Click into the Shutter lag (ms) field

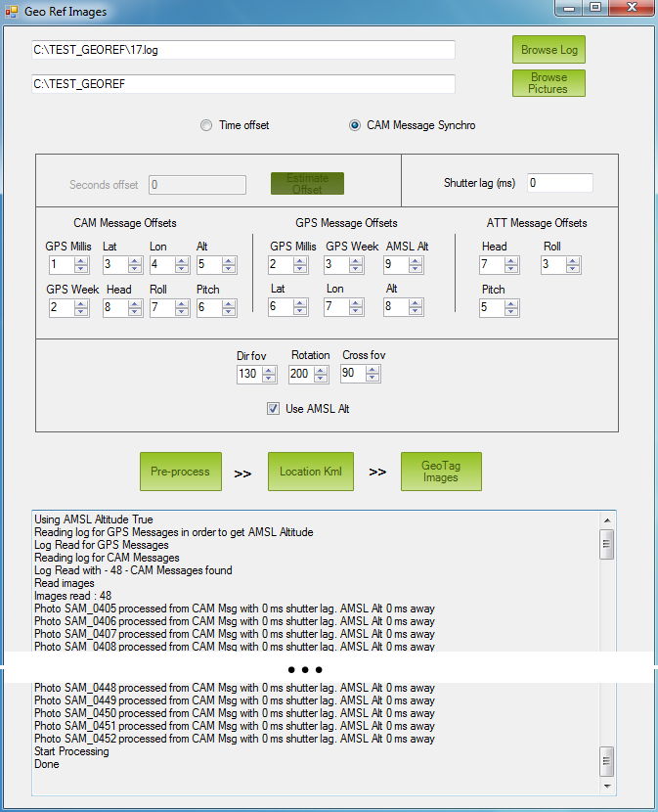tap(559, 183)
